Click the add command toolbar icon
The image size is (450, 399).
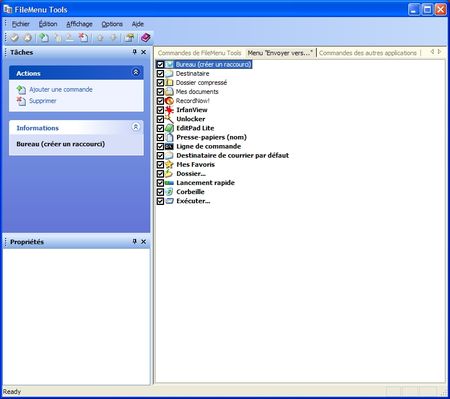pyautogui.click(x=44, y=38)
